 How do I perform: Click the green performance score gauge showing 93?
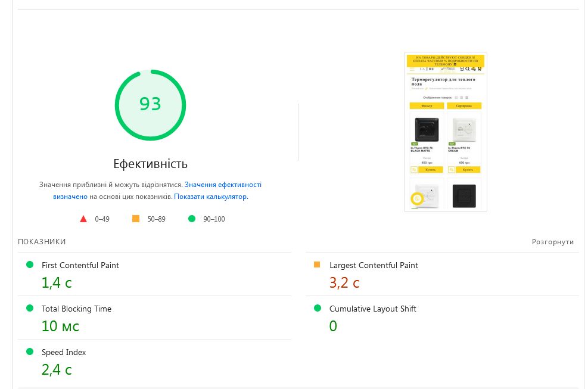tap(150, 105)
